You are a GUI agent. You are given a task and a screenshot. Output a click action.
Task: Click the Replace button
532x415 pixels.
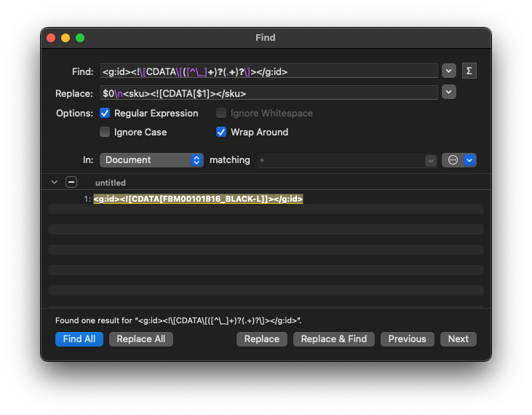pos(261,339)
